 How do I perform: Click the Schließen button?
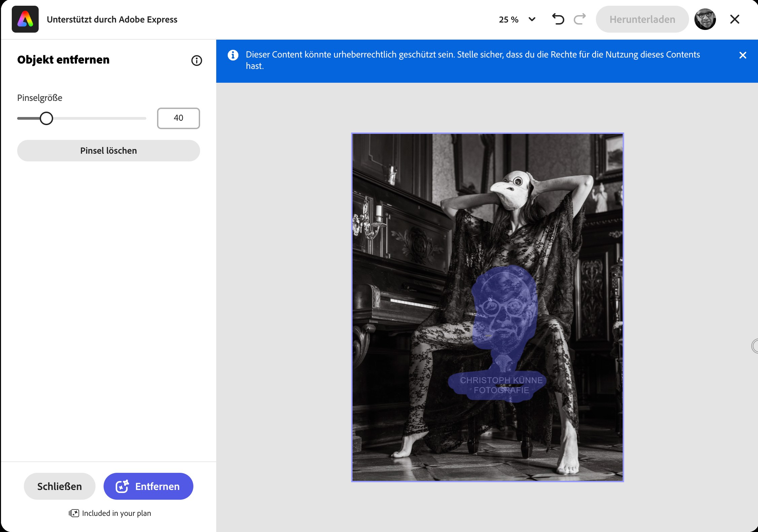pyautogui.click(x=60, y=486)
